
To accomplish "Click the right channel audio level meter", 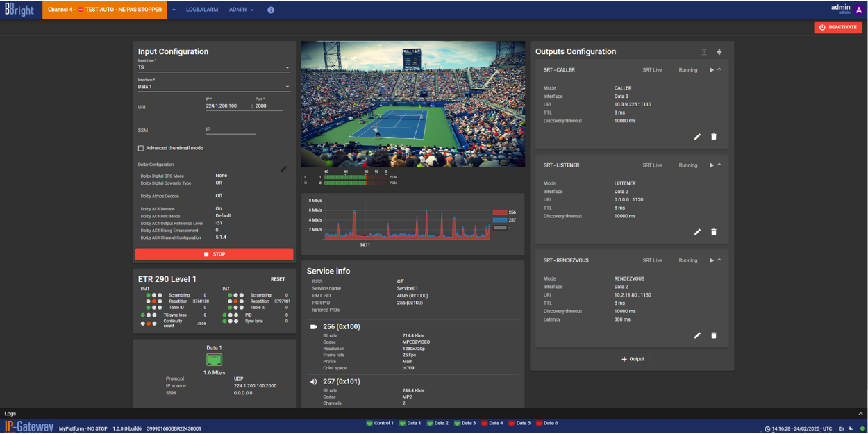I will click(355, 183).
